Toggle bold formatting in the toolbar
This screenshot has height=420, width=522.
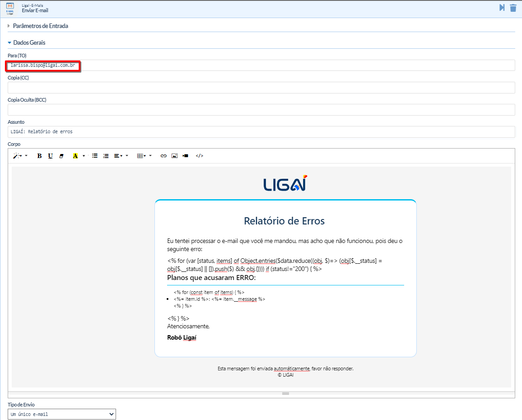[39, 156]
